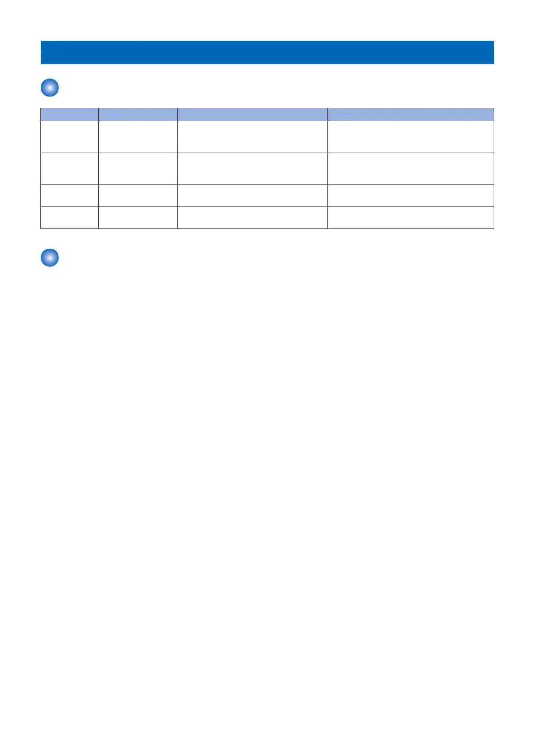
Task: Click second body row, third column cell
Action: (252, 169)
